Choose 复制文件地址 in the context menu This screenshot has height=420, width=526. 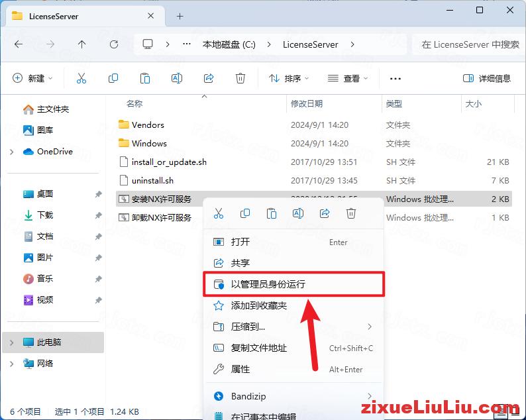293,348
